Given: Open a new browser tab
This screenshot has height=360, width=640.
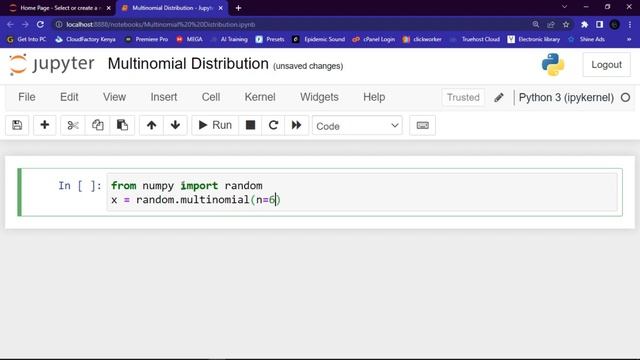Looking at the screenshot, I should (x=238, y=8).
